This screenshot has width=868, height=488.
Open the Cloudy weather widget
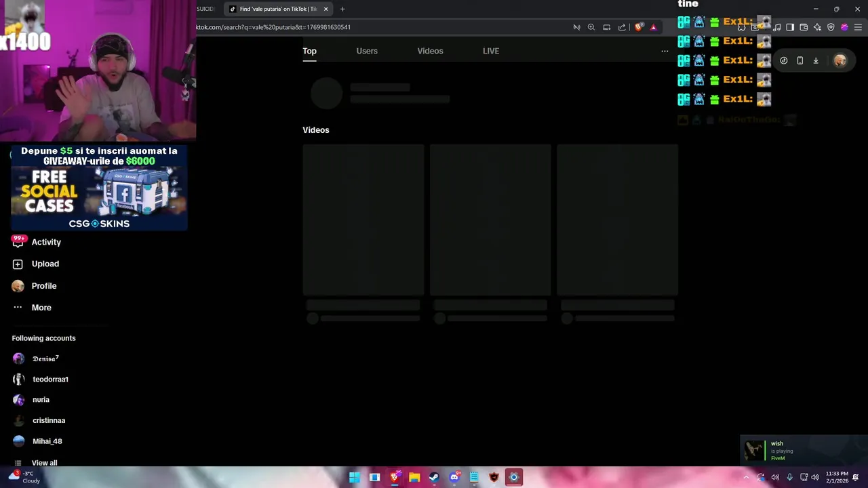pos(24,477)
